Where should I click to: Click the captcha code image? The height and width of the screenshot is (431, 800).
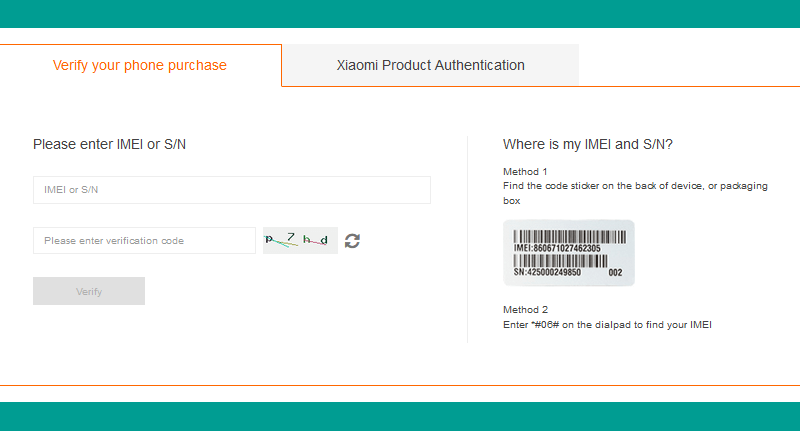pyautogui.click(x=300, y=240)
